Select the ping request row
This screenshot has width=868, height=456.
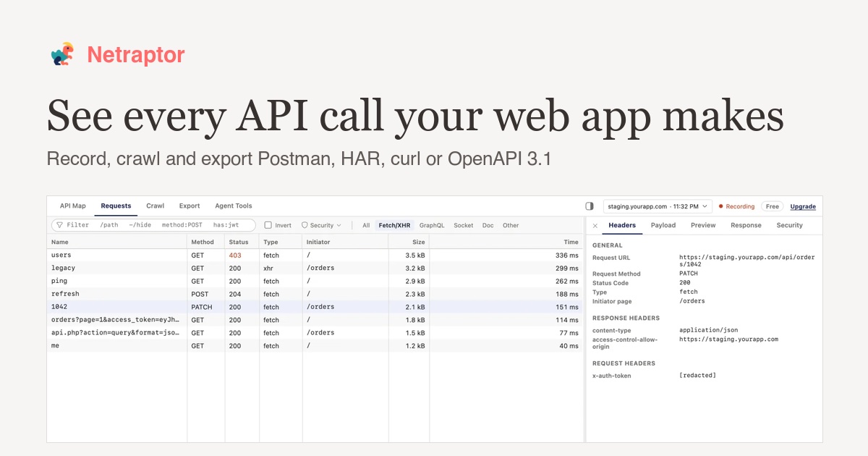(315, 282)
